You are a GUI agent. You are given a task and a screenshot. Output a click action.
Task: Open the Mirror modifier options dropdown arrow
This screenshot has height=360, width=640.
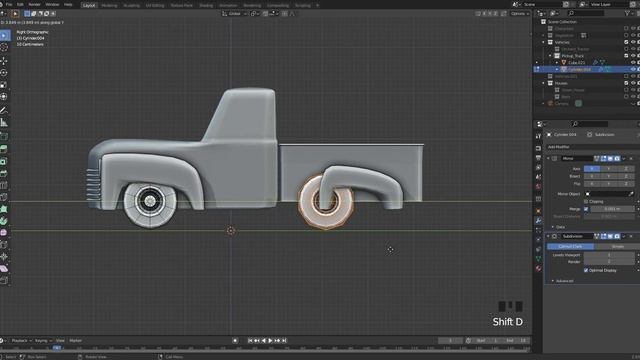click(624, 158)
